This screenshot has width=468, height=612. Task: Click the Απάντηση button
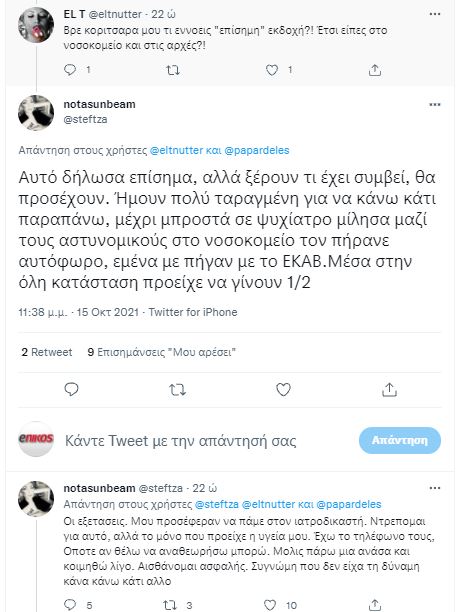pos(400,440)
